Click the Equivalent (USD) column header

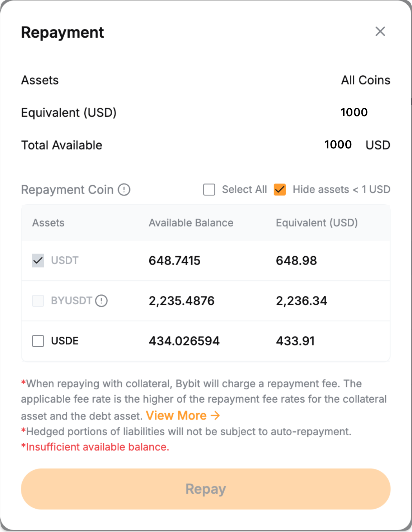click(317, 223)
